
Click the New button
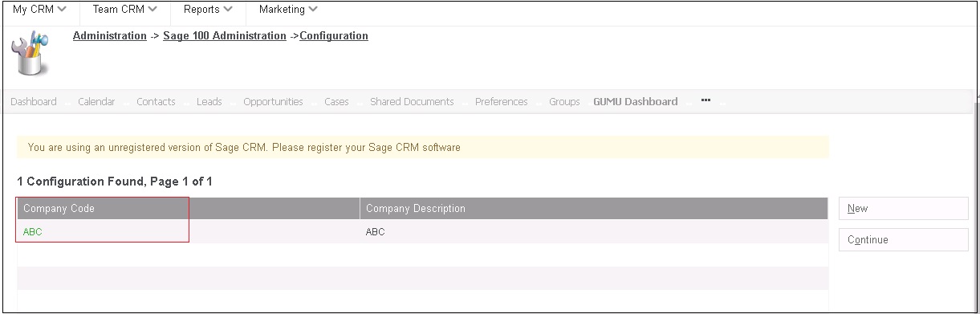coord(904,209)
